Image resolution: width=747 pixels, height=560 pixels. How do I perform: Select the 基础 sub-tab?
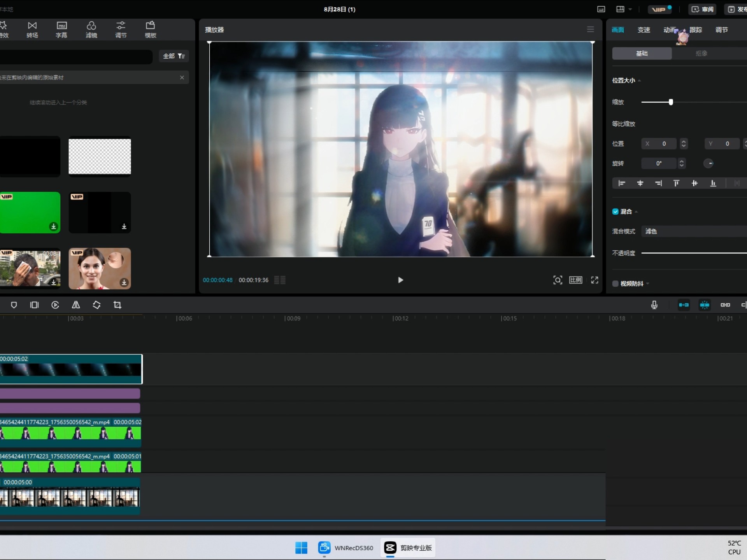pyautogui.click(x=642, y=53)
